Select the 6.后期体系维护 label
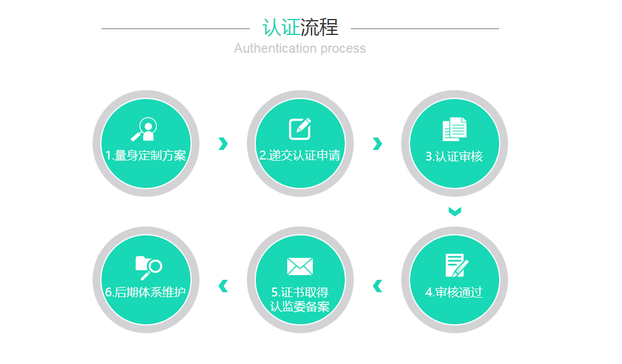622x364 pixels. tap(145, 292)
